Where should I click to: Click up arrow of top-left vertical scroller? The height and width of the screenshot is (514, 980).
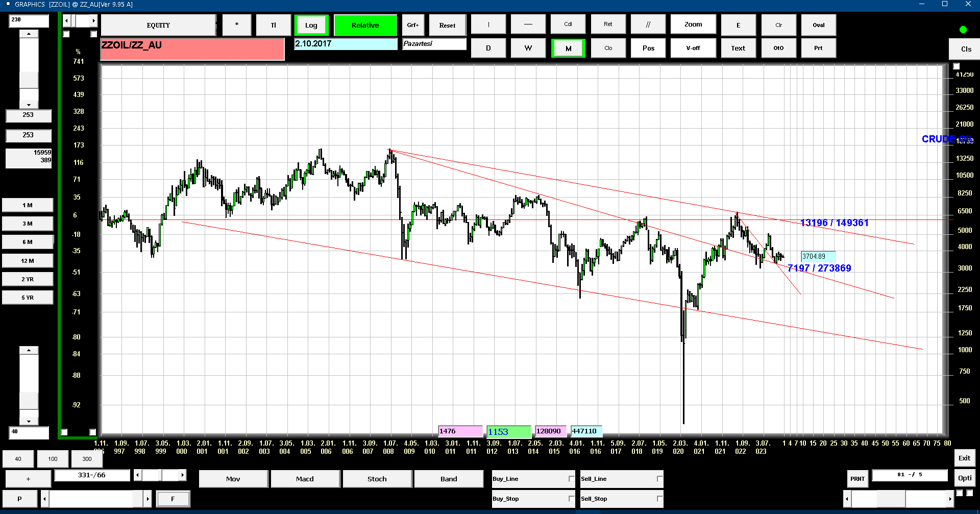click(29, 34)
